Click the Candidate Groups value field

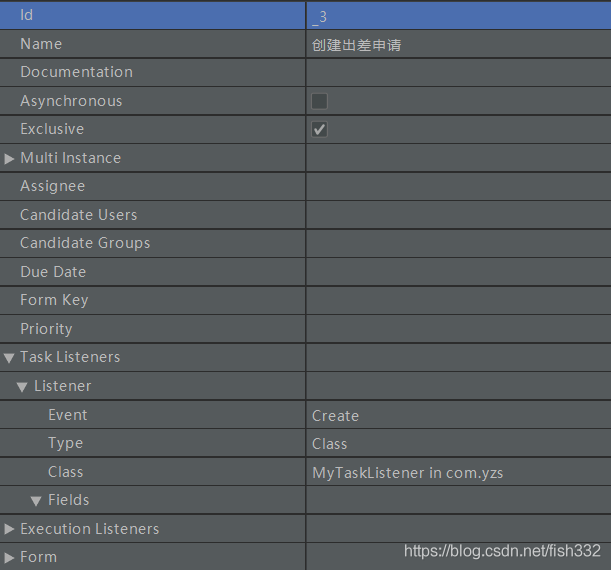coord(458,243)
